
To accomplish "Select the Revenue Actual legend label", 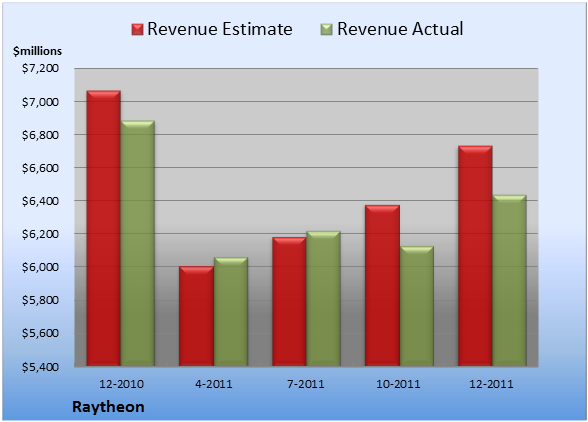I will [x=400, y=29].
